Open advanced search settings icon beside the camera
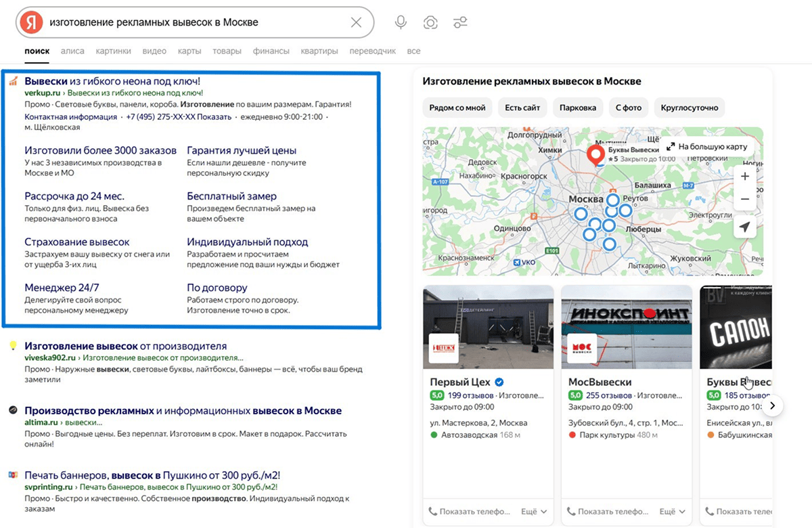Screen dimensions: 812x528 click(461, 22)
